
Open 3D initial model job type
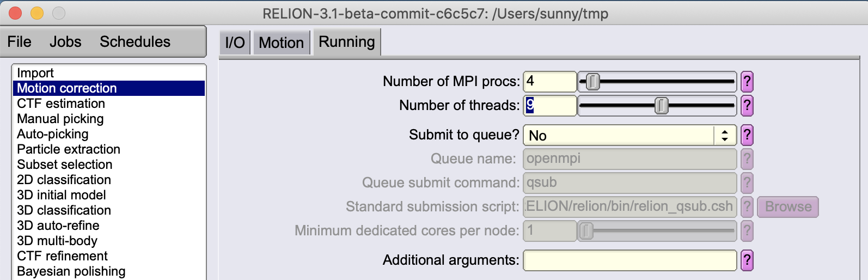coord(109,195)
